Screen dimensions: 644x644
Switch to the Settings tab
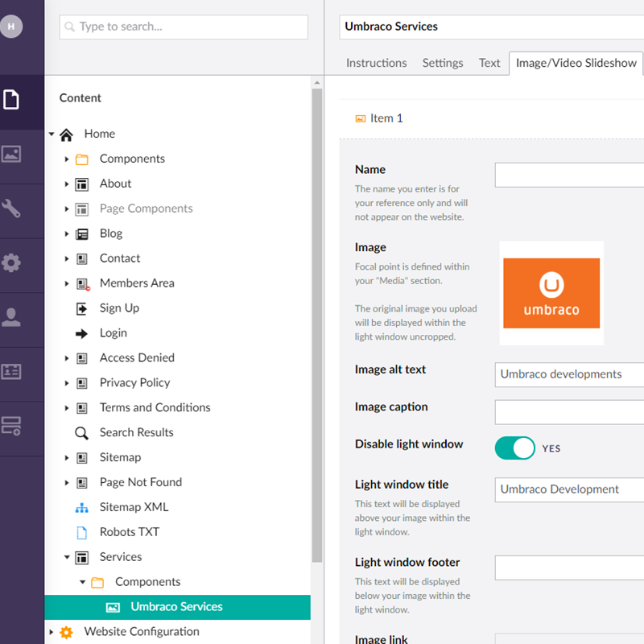coord(442,63)
